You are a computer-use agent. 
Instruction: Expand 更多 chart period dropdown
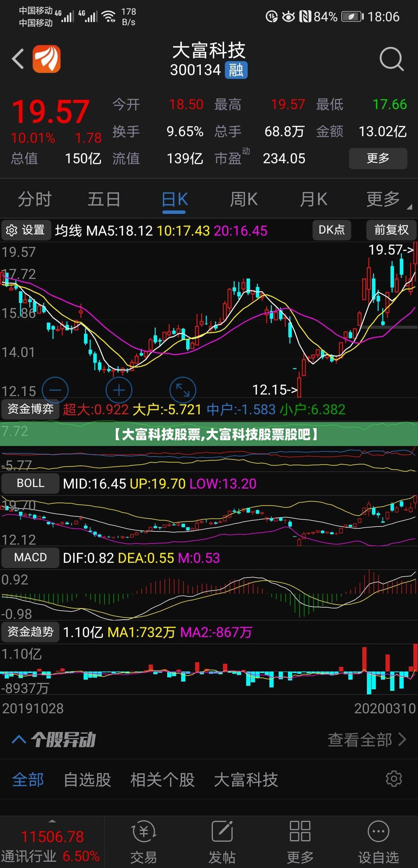click(388, 200)
